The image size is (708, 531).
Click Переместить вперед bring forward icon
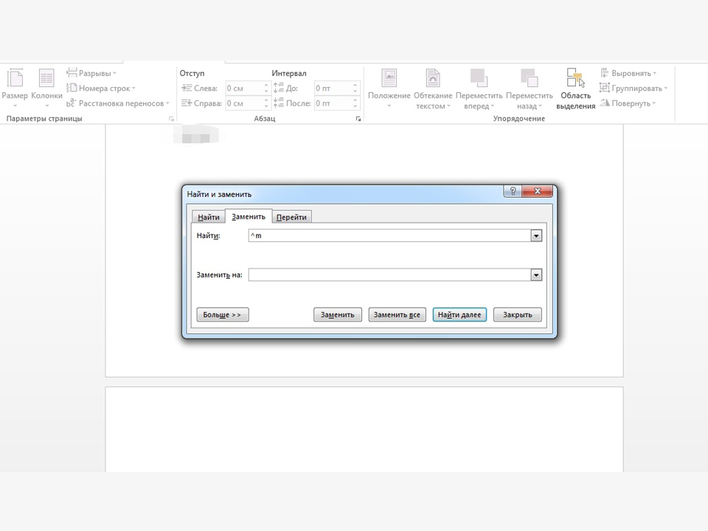click(x=479, y=78)
